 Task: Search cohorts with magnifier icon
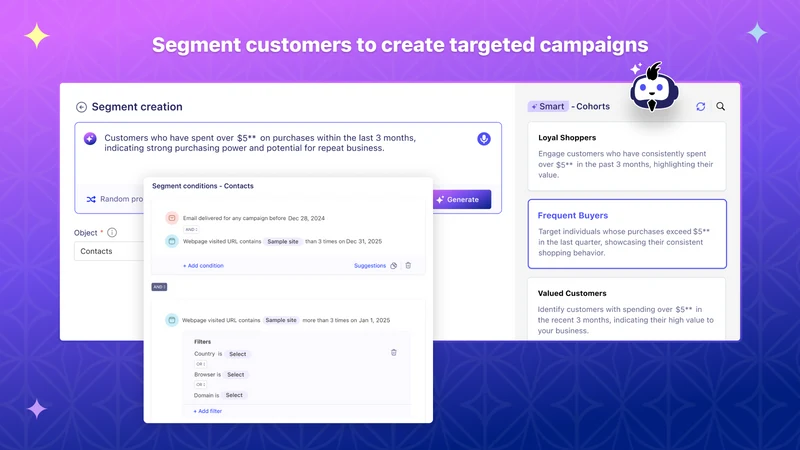point(720,106)
